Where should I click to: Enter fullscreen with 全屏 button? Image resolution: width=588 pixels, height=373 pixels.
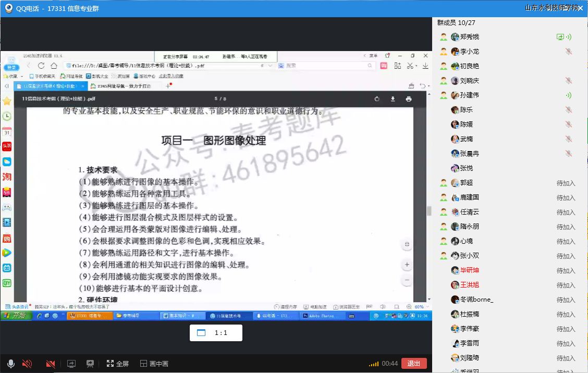(x=118, y=364)
